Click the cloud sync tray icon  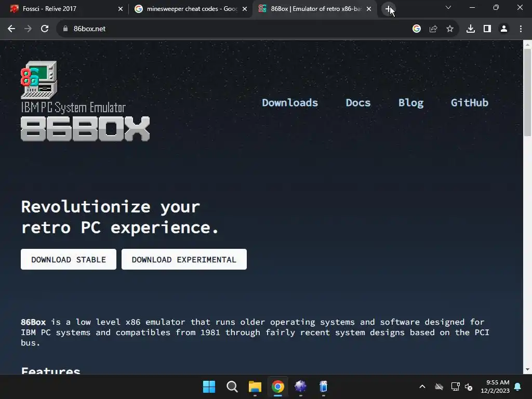439,387
